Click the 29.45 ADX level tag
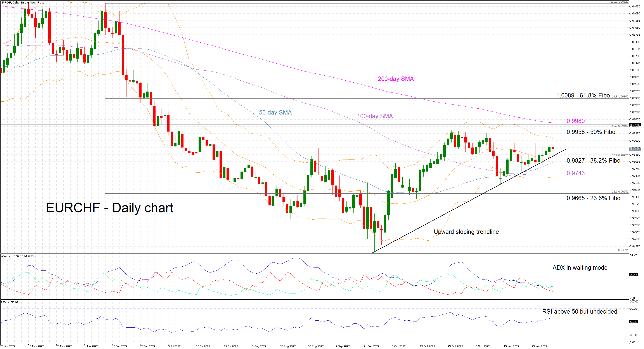Image resolution: width=644 pixels, height=349 pixels. click(634, 275)
